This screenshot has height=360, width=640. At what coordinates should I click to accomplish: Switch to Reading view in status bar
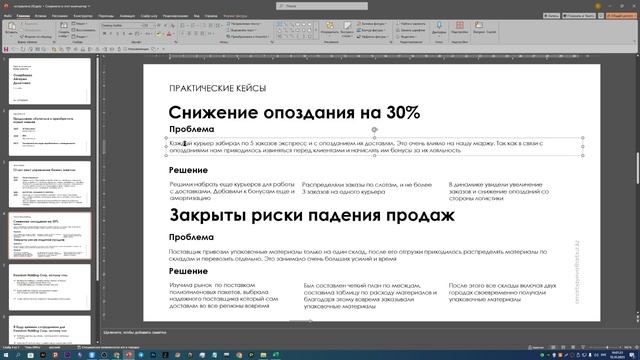click(573, 347)
